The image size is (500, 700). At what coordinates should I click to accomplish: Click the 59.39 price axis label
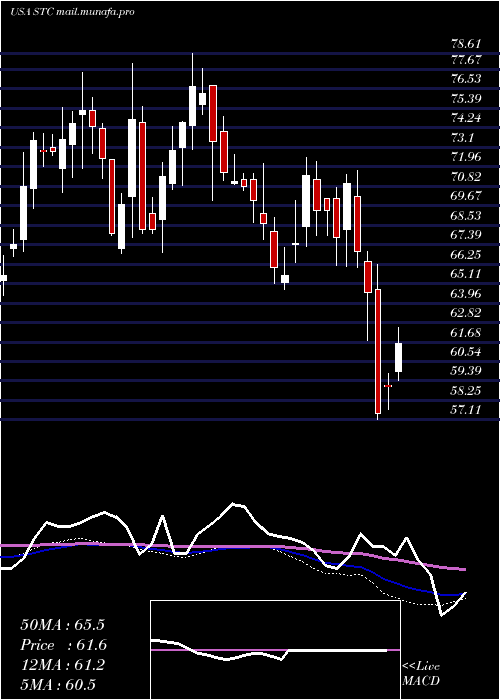click(x=466, y=371)
